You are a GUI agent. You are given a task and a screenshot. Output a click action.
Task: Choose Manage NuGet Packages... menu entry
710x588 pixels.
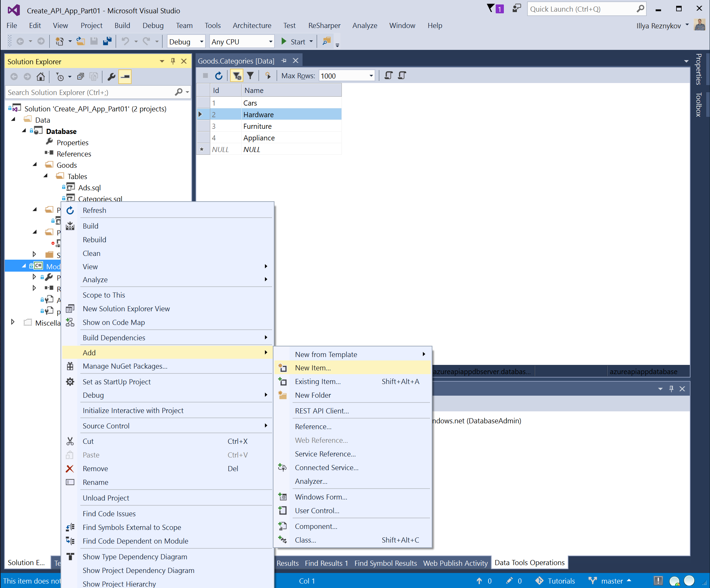125,366
